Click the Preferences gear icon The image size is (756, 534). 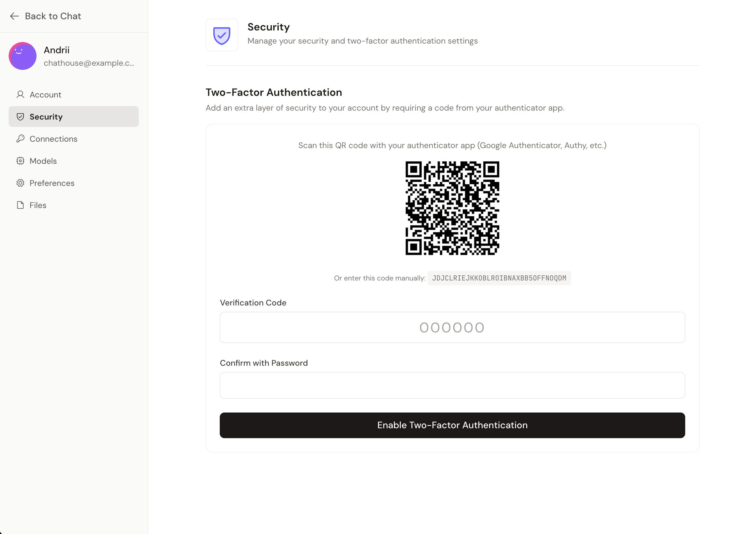coord(21,183)
